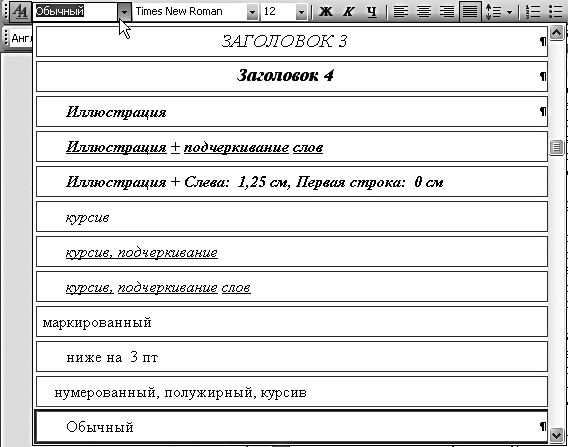Choose the Иллюстрация style from the list
Screen dimensions: 568x447
[x=292, y=111]
